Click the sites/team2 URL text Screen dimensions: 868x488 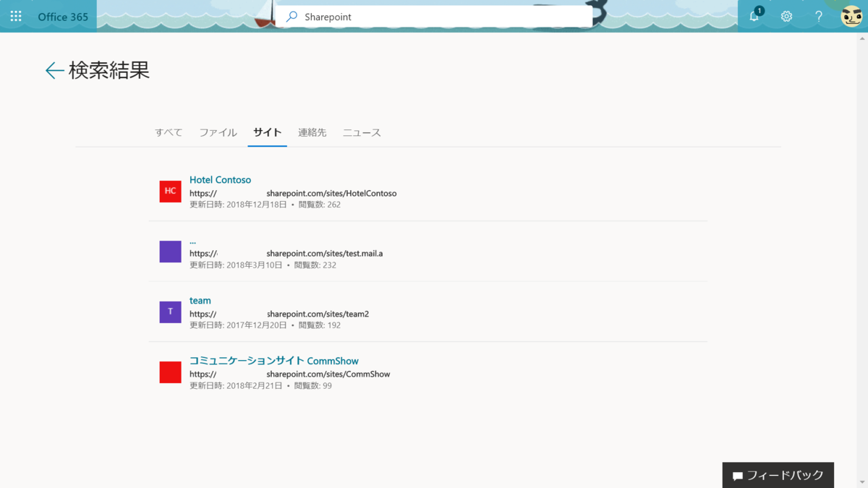[x=279, y=314]
